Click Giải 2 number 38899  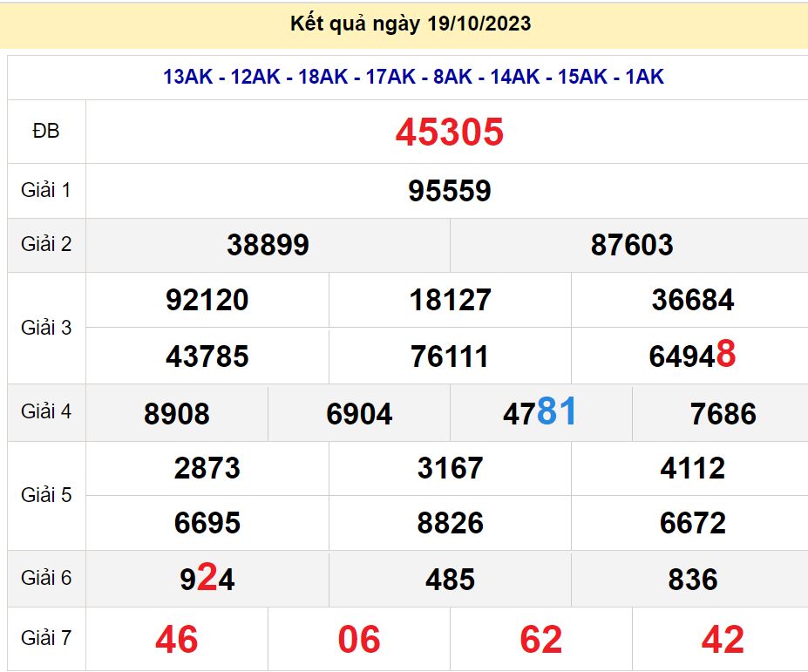click(x=268, y=245)
